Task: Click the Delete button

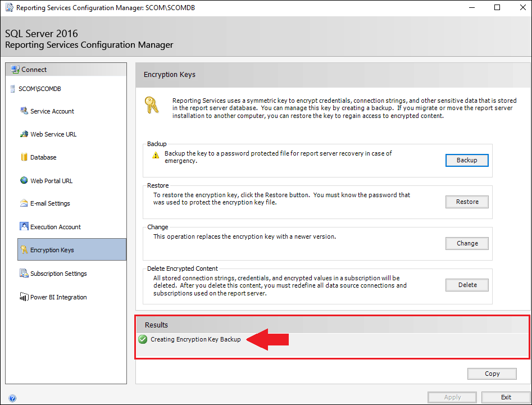Action: pyautogui.click(x=467, y=285)
